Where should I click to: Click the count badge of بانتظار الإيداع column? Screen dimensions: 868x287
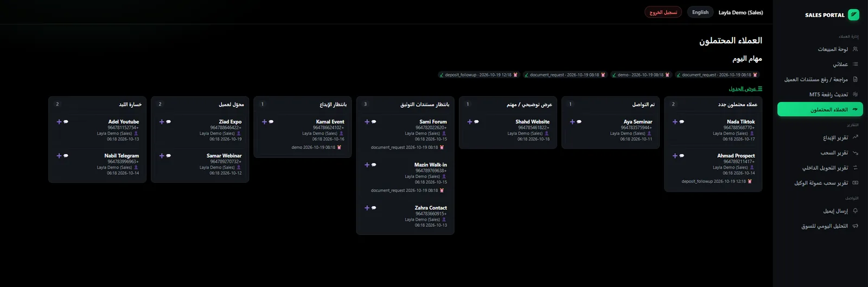263,104
